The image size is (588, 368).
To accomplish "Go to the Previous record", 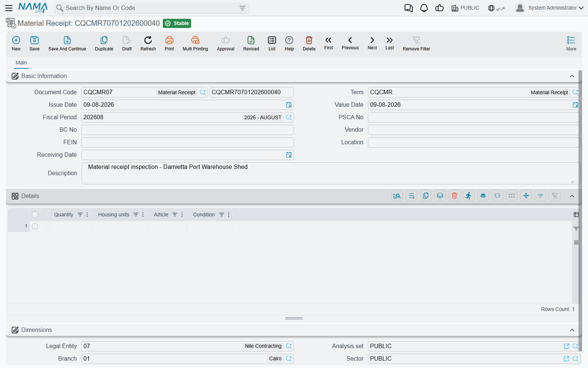I will pyautogui.click(x=350, y=43).
